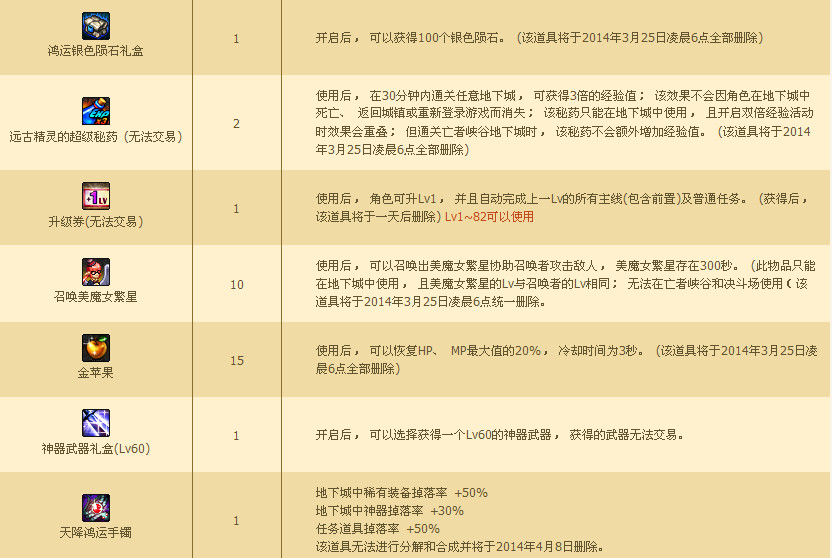Click the 召唤美魔女繁星 character icon
The width and height of the screenshot is (832, 558).
click(96, 272)
